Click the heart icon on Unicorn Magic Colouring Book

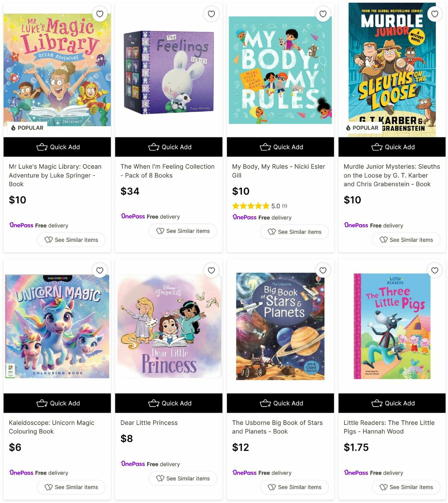[99, 270]
